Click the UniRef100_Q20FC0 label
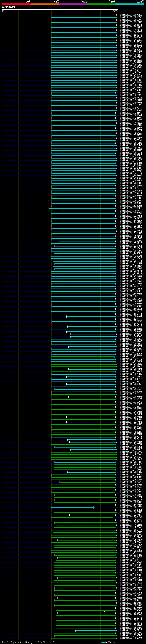The image size is (146, 644). (x=131, y=93)
